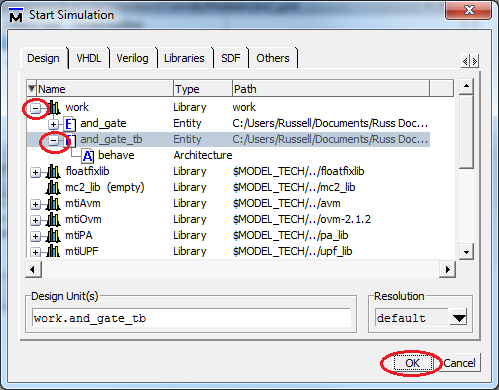
Task: Select the and_gate_tb entity row
Action: tap(228, 140)
